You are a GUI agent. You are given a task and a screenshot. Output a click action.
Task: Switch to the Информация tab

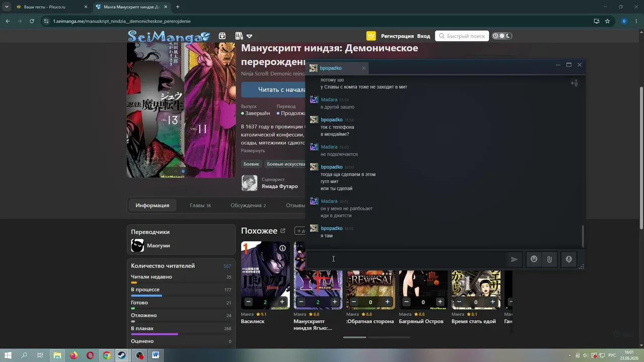152,205
